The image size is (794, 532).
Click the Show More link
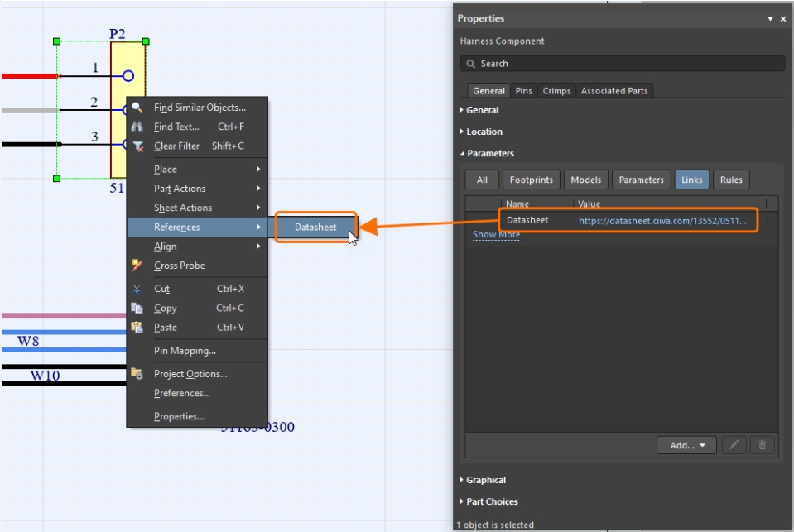[496, 234]
